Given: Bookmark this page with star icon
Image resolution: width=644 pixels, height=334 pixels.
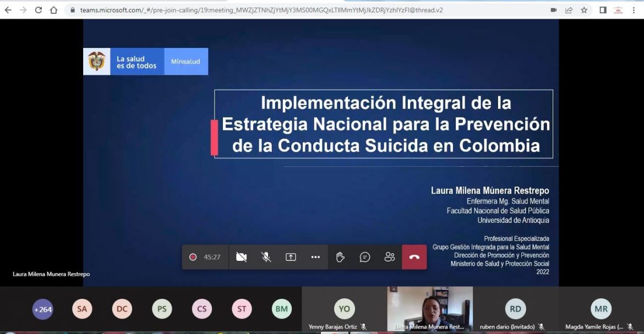Looking at the screenshot, I should point(584,10).
